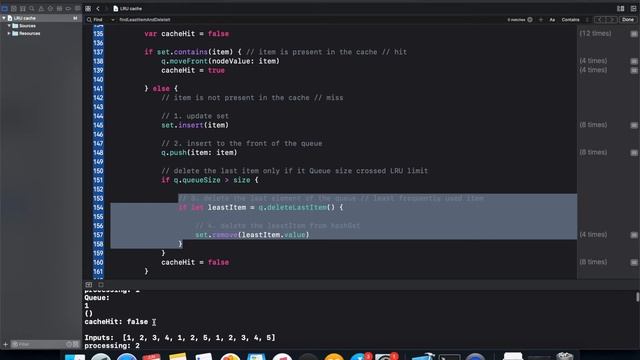Image resolution: width=640 pixels, height=360 pixels.
Task: Go back with the left chevron
Action: (98, 8)
